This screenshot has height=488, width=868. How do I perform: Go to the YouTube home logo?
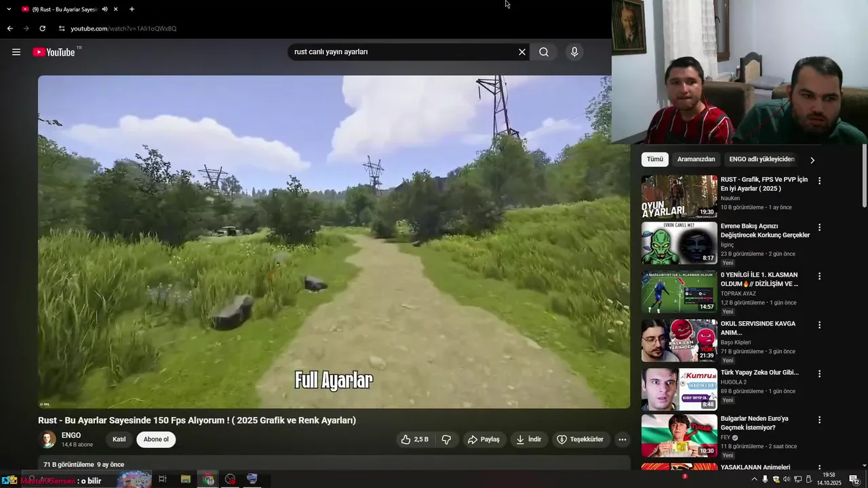tap(54, 52)
